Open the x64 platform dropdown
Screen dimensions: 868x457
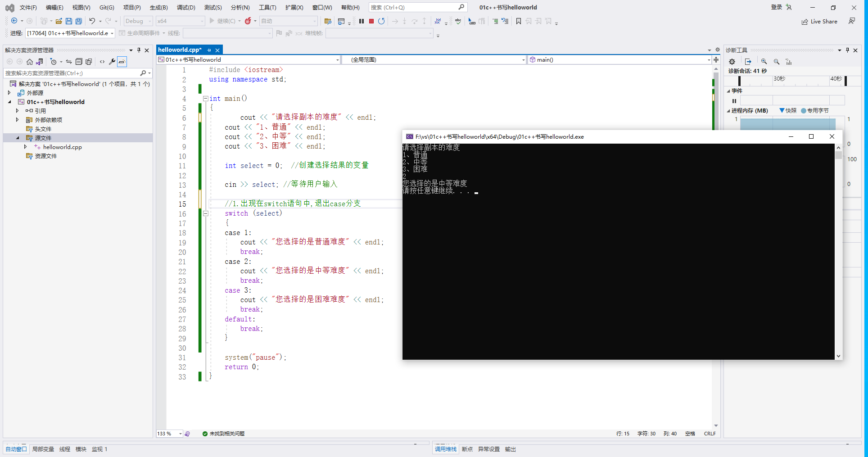180,21
